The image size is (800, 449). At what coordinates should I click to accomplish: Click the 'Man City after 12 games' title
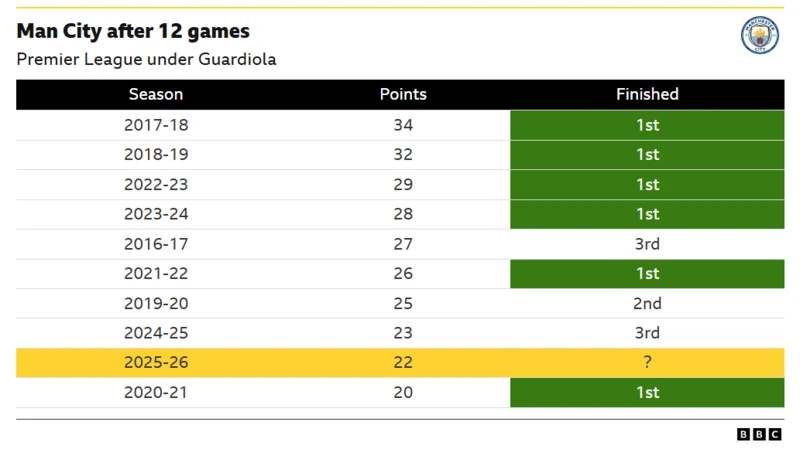(x=133, y=32)
